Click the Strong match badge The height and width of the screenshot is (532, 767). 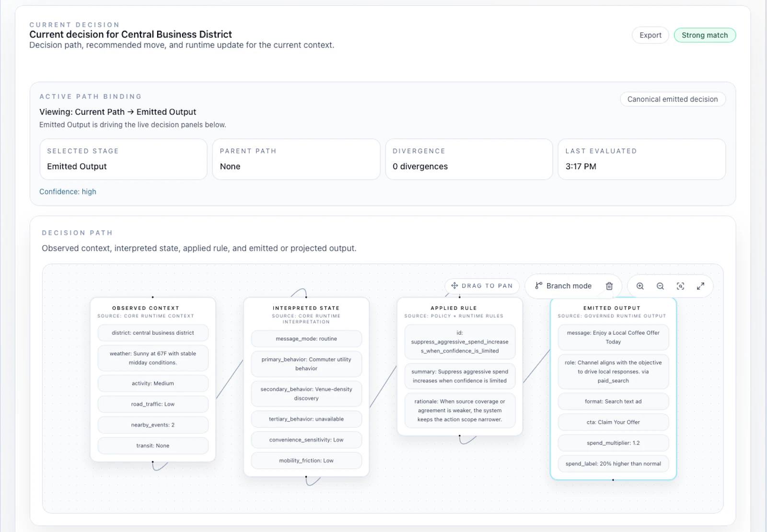coord(705,35)
